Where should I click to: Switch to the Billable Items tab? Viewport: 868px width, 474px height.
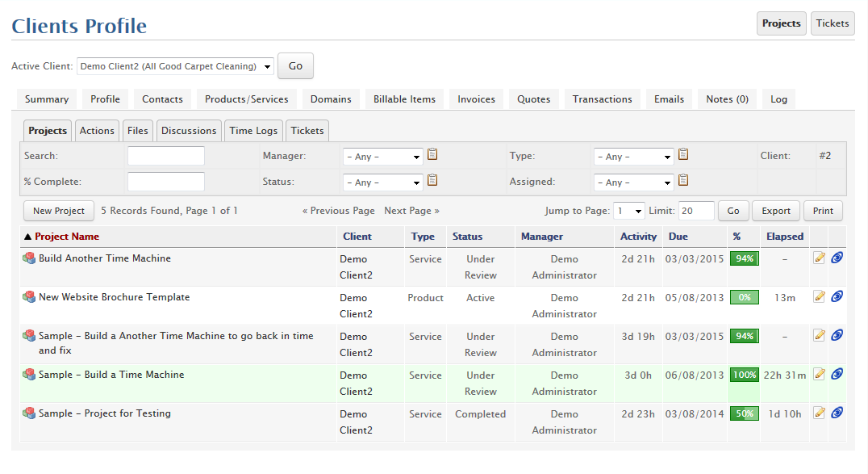pos(404,99)
